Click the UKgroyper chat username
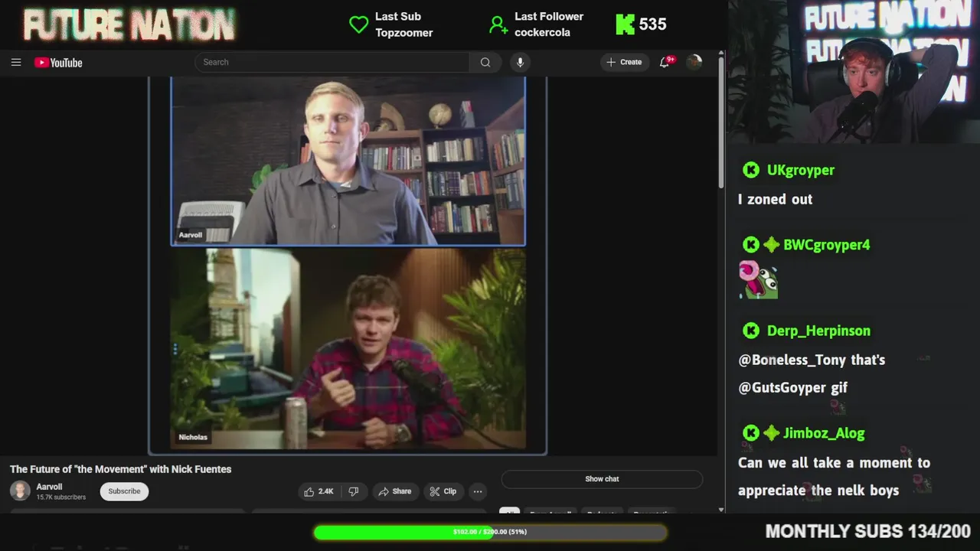980x551 pixels. tap(801, 170)
